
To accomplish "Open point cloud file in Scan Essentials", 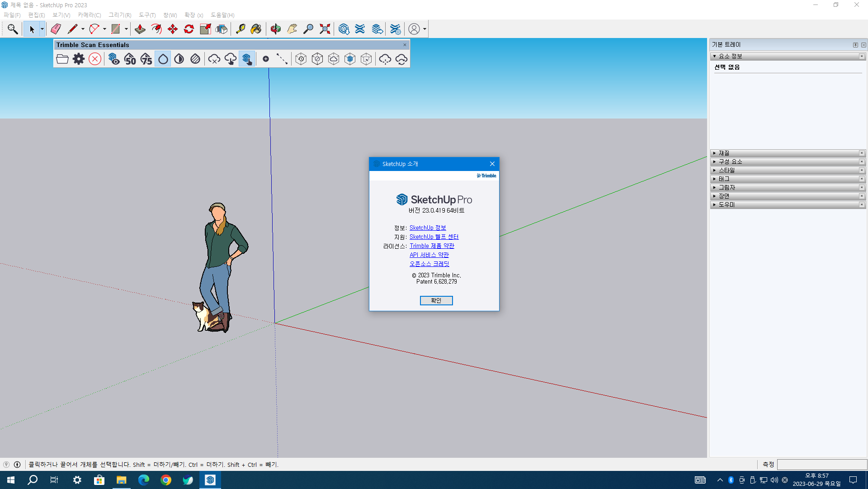I will click(62, 59).
